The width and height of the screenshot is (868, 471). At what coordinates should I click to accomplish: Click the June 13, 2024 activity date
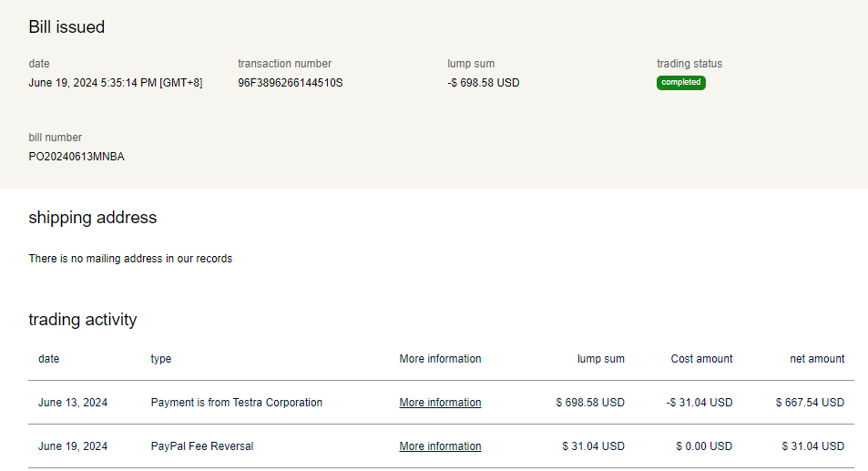click(x=73, y=403)
